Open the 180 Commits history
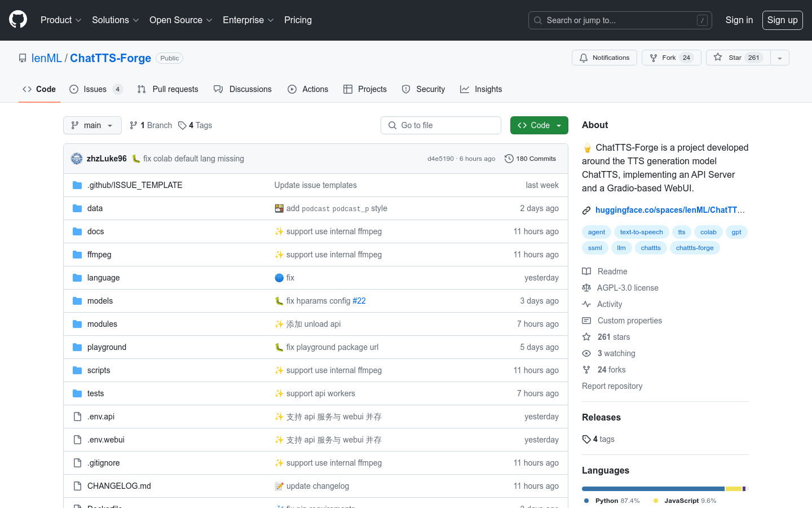Image resolution: width=812 pixels, height=508 pixels. (x=530, y=159)
